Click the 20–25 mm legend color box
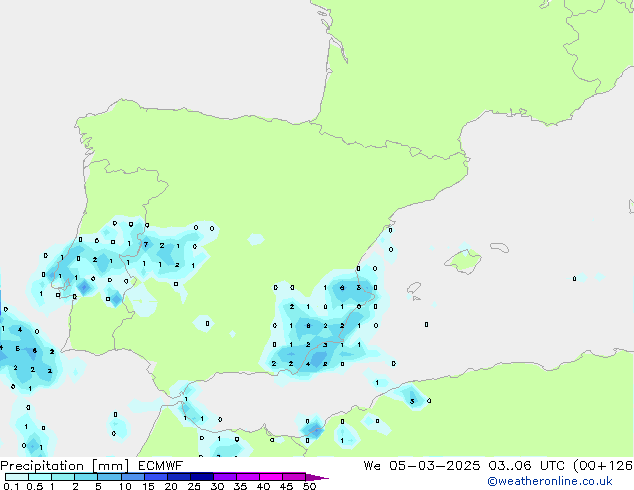634x490 pixels. click(x=179, y=477)
